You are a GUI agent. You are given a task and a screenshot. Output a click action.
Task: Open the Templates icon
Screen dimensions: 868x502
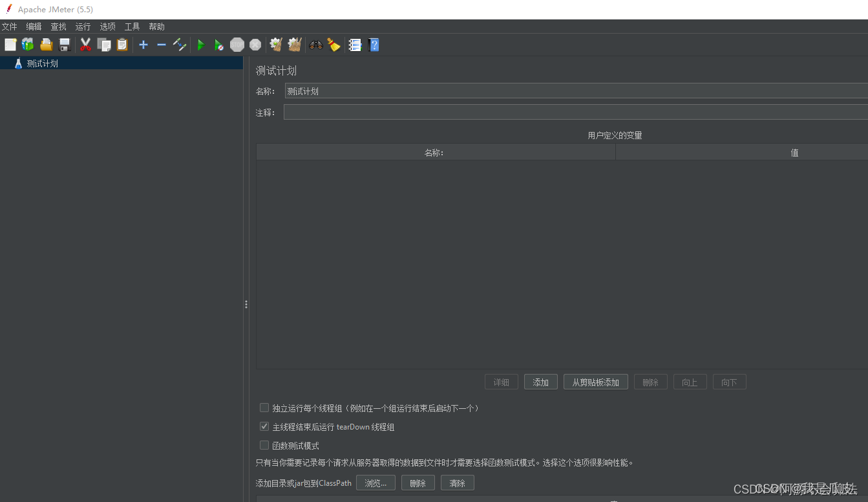(x=28, y=45)
